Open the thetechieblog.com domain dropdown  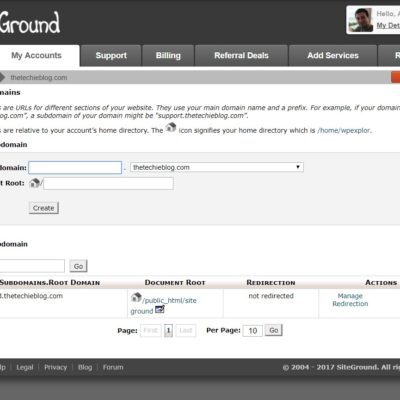(x=217, y=167)
